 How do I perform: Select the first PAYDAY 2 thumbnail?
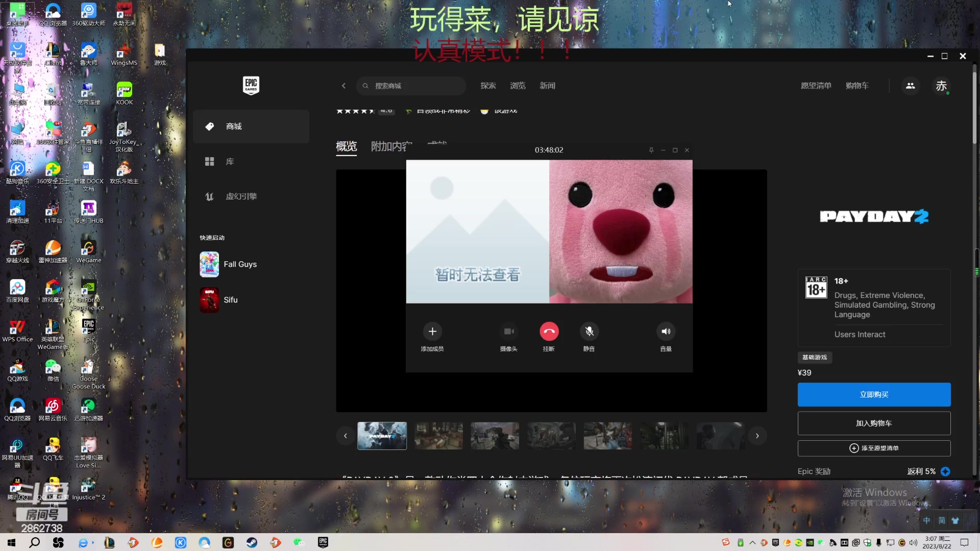382,436
